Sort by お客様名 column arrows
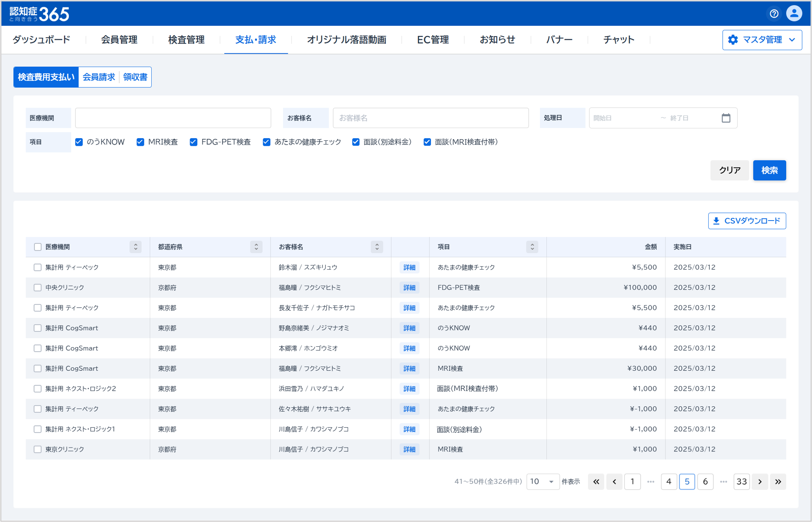 tap(377, 247)
